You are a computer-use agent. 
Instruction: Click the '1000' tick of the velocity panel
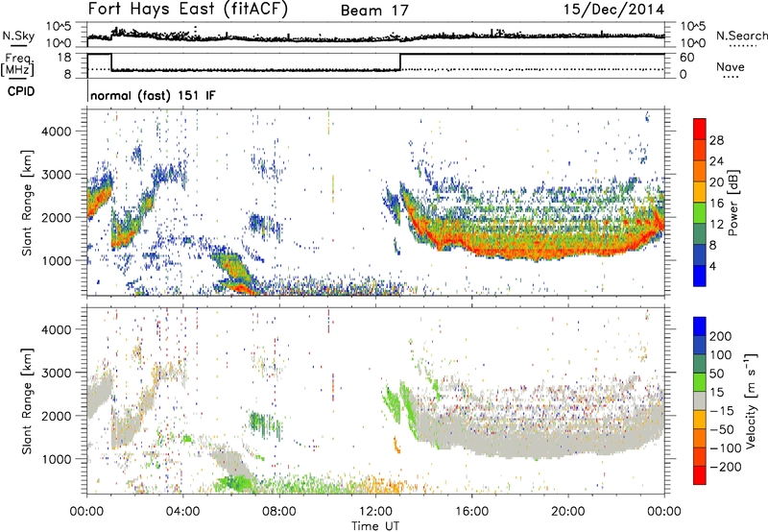click(56, 459)
